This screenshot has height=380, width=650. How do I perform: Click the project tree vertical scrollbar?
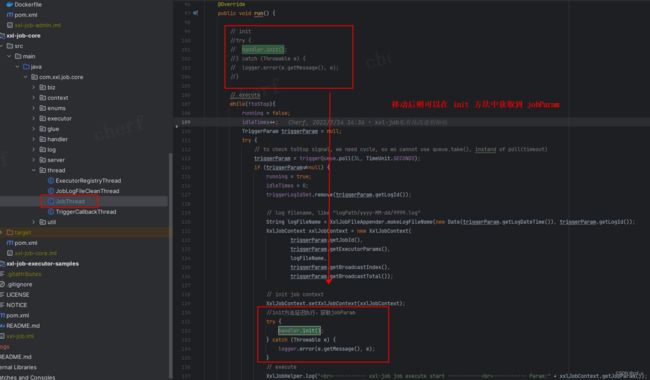170,265
